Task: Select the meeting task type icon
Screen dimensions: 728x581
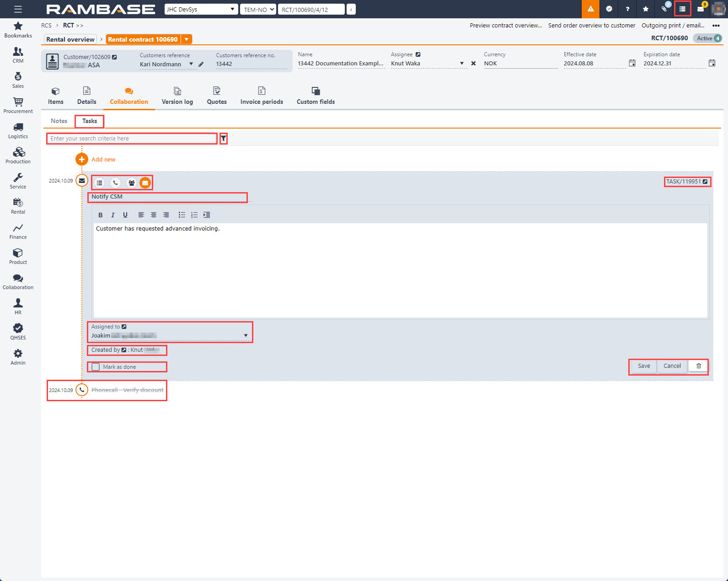Action: click(131, 183)
